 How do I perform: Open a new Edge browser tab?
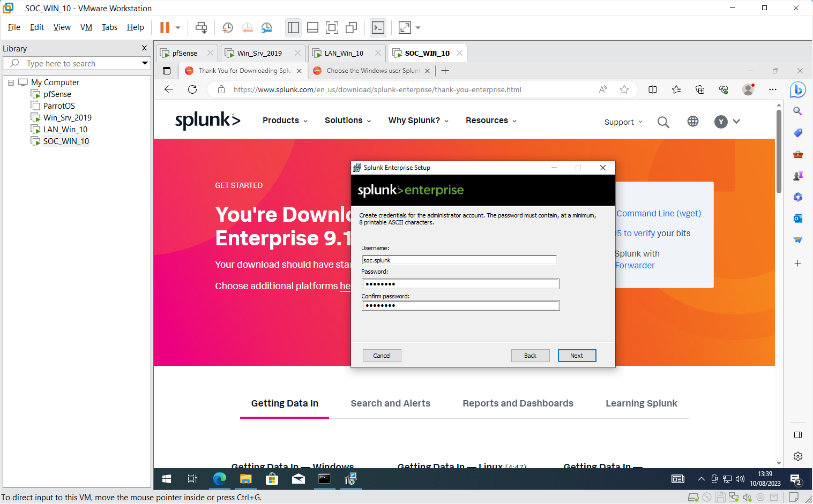pos(445,71)
